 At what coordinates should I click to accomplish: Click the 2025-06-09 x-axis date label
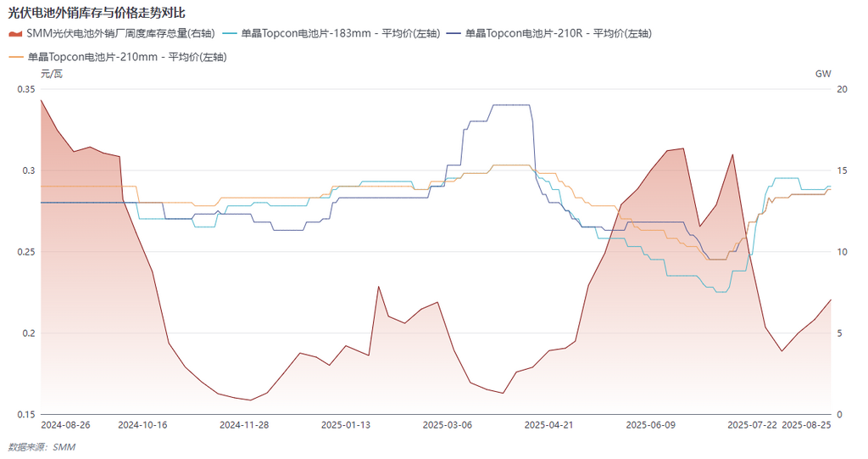pos(649,424)
